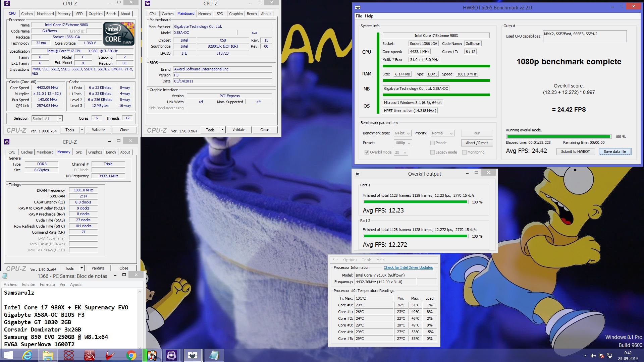Click CPU-Z title icon in Mainboard window
The image size is (644, 362).
[148, 3]
